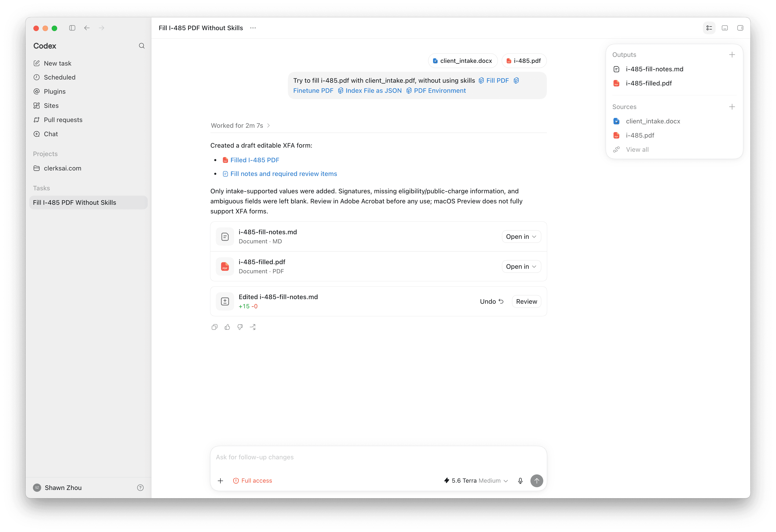Click the search icon beside Codex
Image resolution: width=776 pixels, height=532 pixels.
(x=142, y=46)
